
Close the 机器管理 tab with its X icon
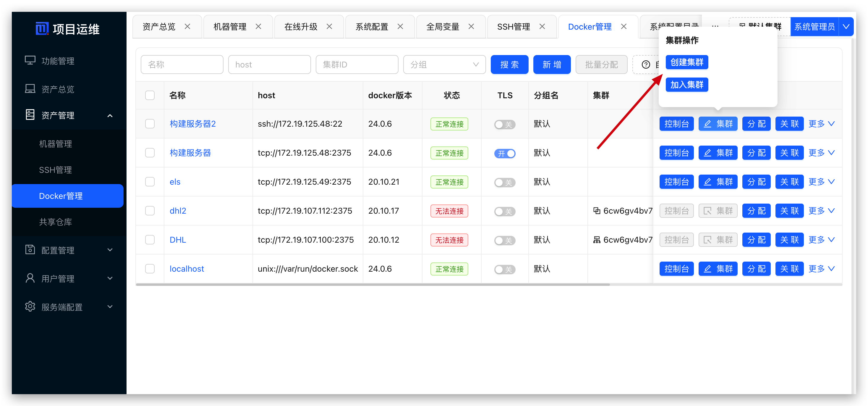point(258,26)
